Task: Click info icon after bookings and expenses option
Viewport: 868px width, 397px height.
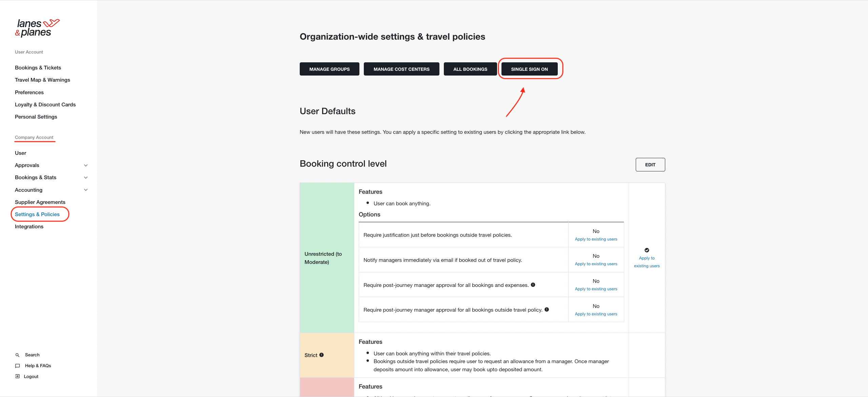Action: tap(533, 285)
